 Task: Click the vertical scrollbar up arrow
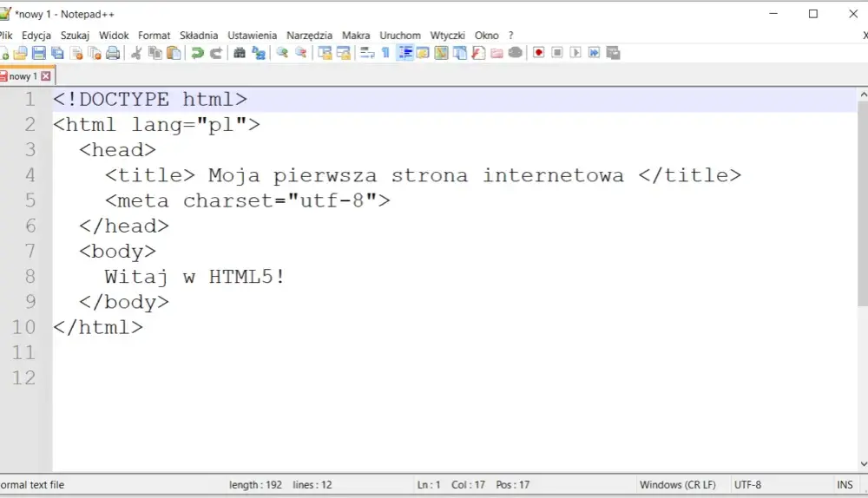(x=863, y=95)
